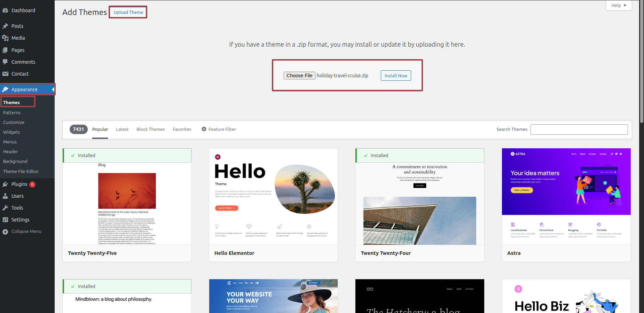Click the Choose File button
The width and height of the screenshot is (644, 313).
coord(299,76)
